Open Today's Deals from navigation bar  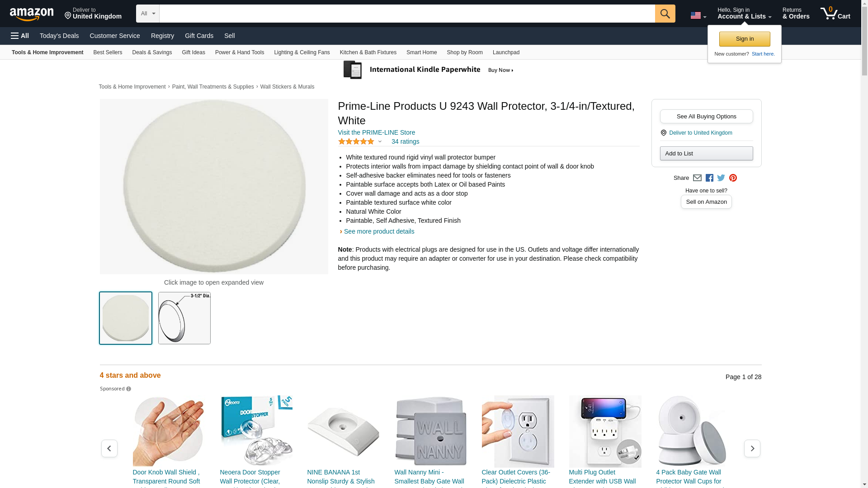(59, 36)
